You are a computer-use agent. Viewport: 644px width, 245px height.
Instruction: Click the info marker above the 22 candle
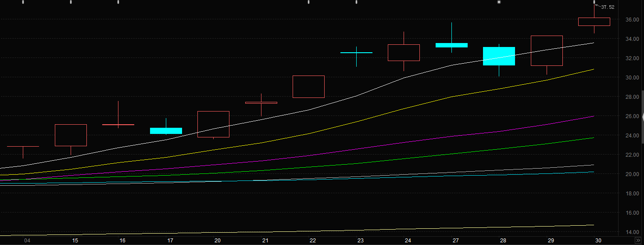tap(309, 2)
